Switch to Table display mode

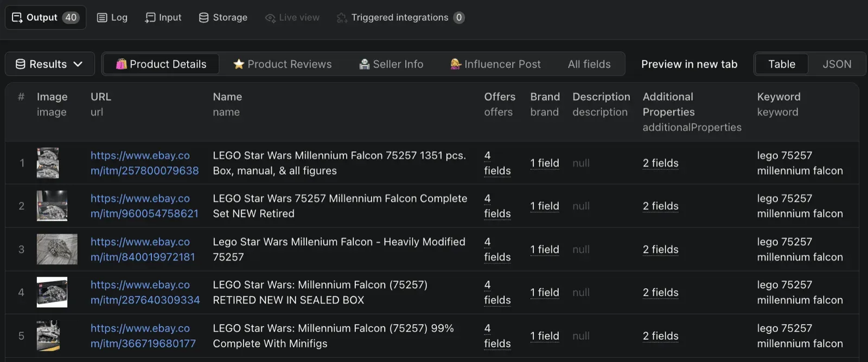782,64
